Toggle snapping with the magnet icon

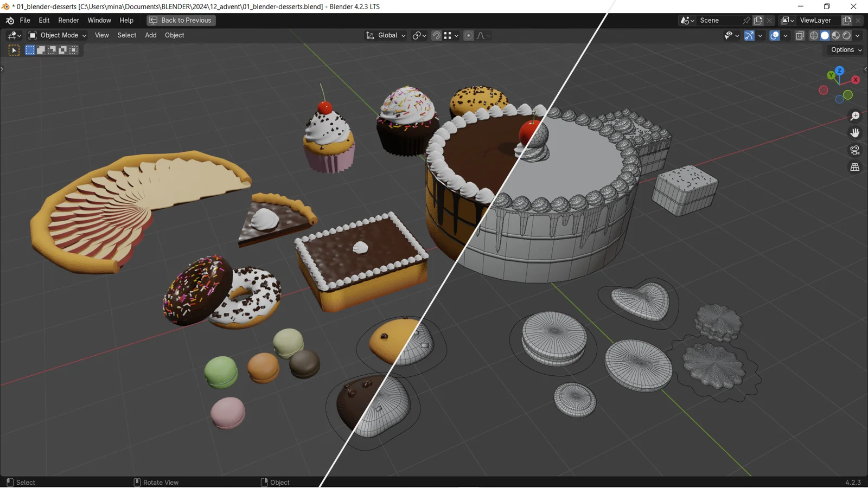[x=436, y=35]
